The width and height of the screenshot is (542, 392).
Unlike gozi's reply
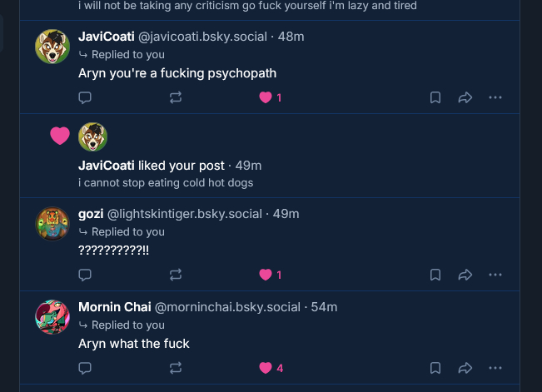click(x=266, y=275)
